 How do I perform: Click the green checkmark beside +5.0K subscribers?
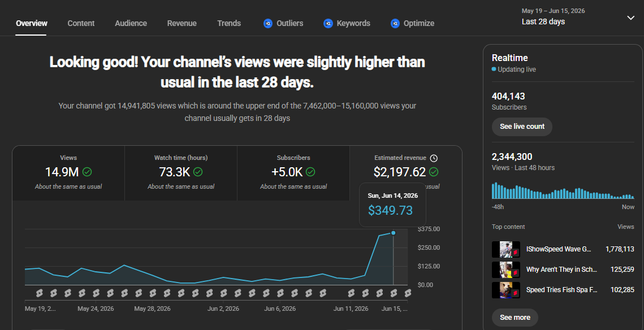310,172
